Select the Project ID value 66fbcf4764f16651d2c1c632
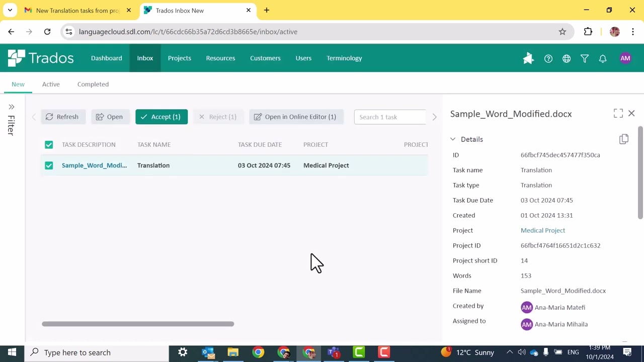 click(x=560, y=245)
